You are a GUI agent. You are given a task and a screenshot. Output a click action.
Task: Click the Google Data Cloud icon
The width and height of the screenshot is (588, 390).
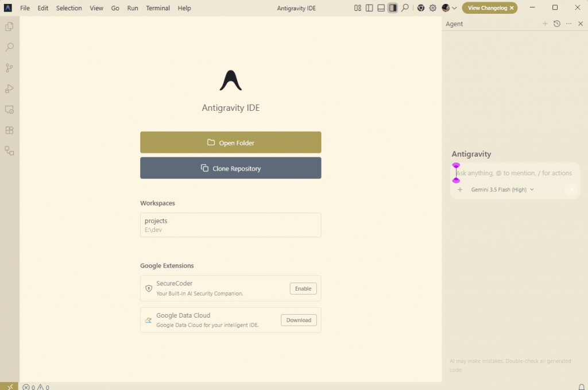pyautogui.click(x=149, y=321)
